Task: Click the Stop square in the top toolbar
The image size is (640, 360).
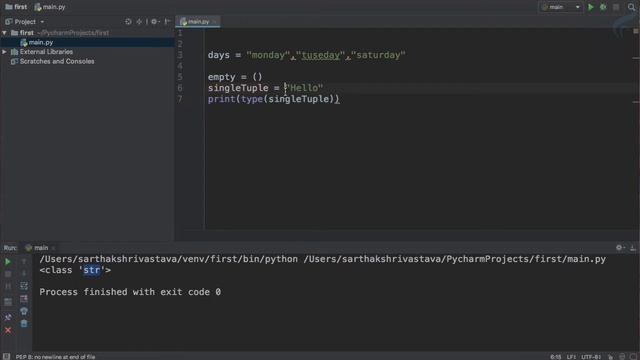Action: [616, 7]
